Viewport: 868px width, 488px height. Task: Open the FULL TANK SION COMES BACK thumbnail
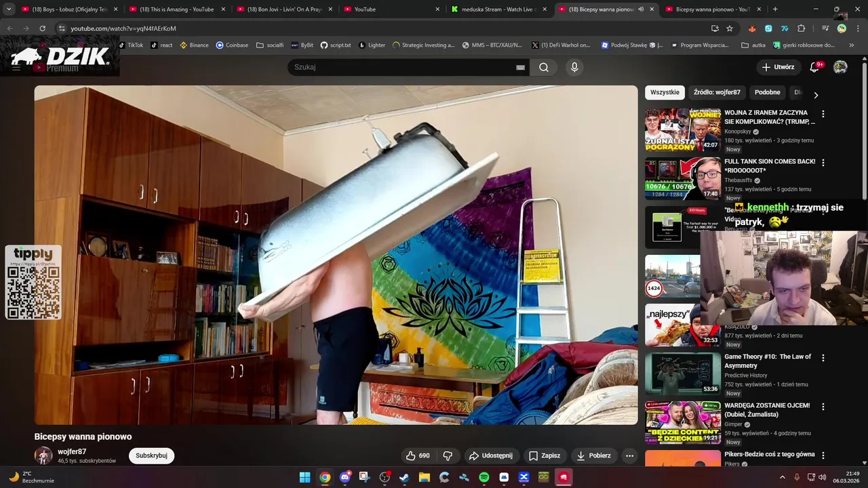[683, 179]
